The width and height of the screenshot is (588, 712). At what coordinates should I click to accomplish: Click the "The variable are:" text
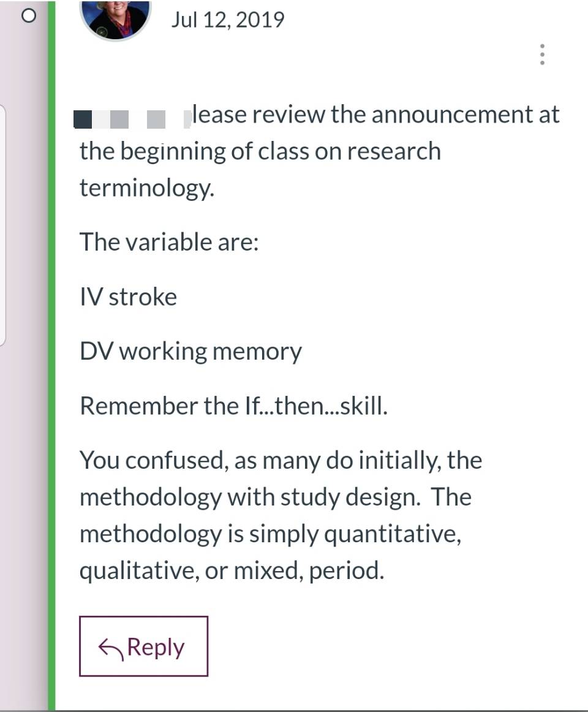pos(170,242)
